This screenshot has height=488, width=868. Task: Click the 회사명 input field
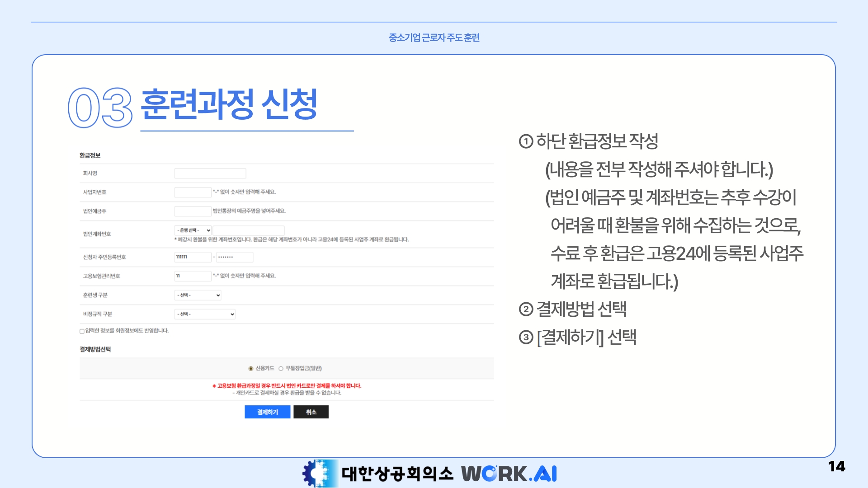click(x=210, y=173)
